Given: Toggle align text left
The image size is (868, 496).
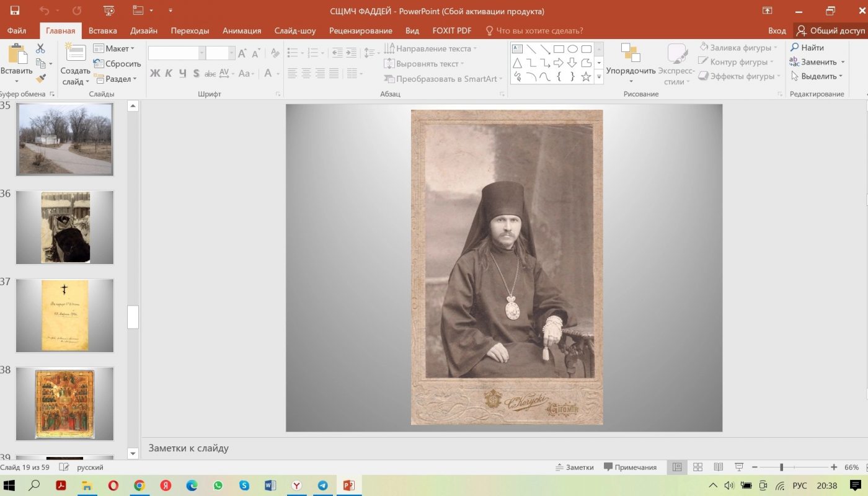Looking at the screenshot, I should coord(292,73).
